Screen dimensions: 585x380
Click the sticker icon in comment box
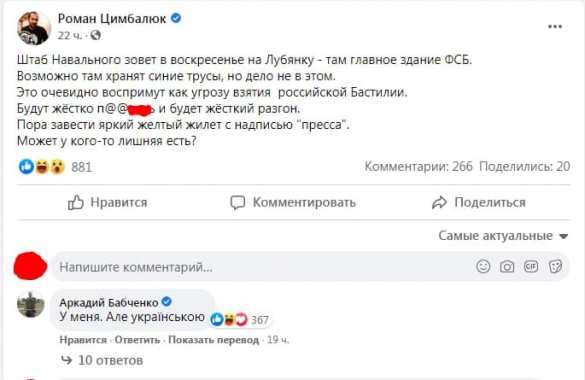[555, 266]
